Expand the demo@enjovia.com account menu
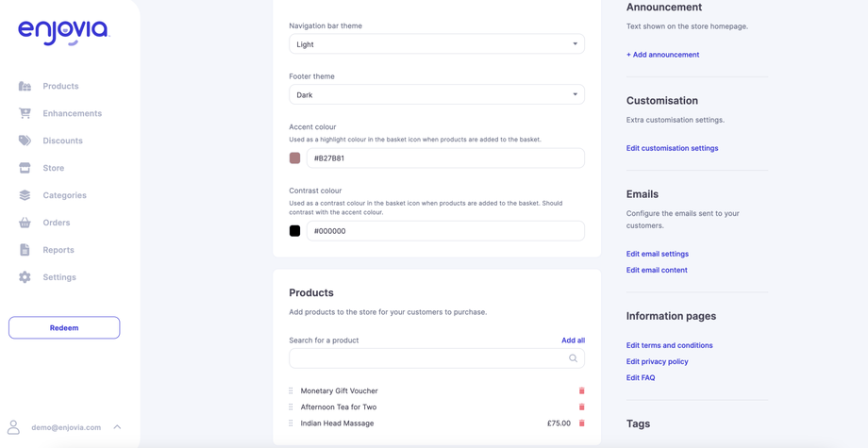This screenshot has width=868, height=448. point(117,427)
